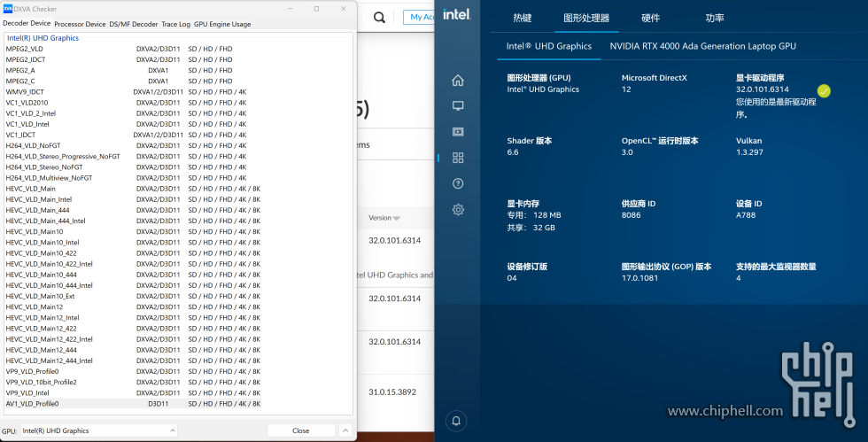Switch to Trace Log tab

pyautogui.click(x=175, y=24)
